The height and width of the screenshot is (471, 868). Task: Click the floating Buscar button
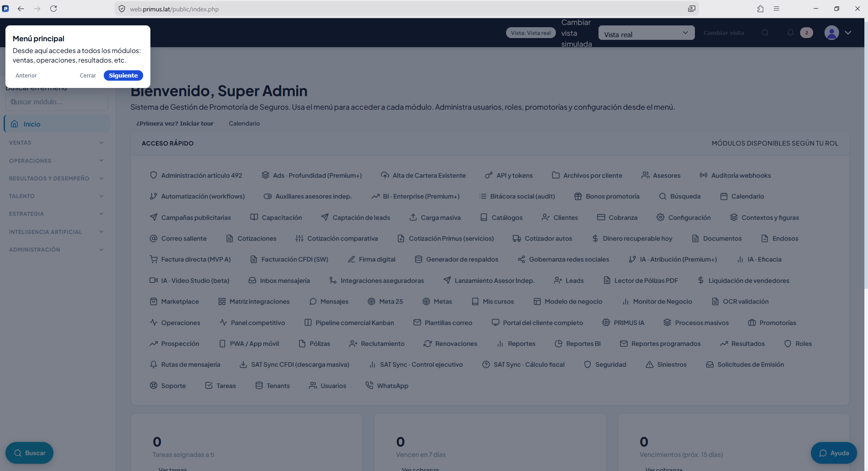pyautogui.click(x=29, y=453)
